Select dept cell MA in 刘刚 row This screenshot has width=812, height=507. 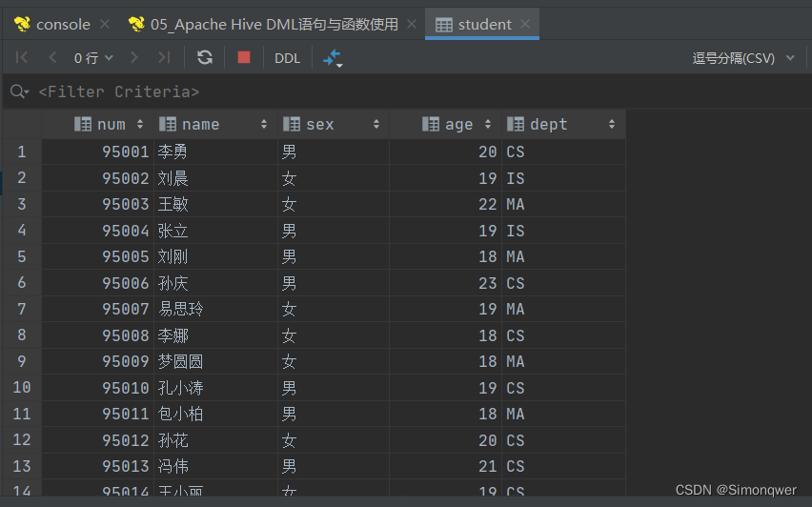coord(564,256)
